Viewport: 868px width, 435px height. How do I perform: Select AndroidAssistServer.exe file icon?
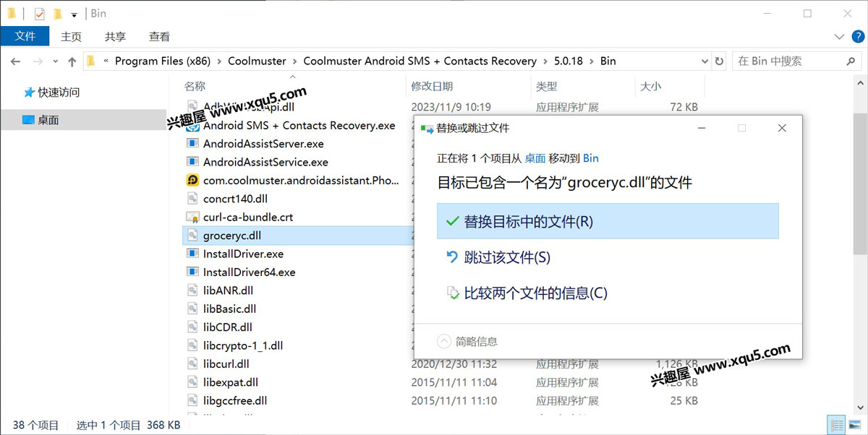tap(192, 144)
